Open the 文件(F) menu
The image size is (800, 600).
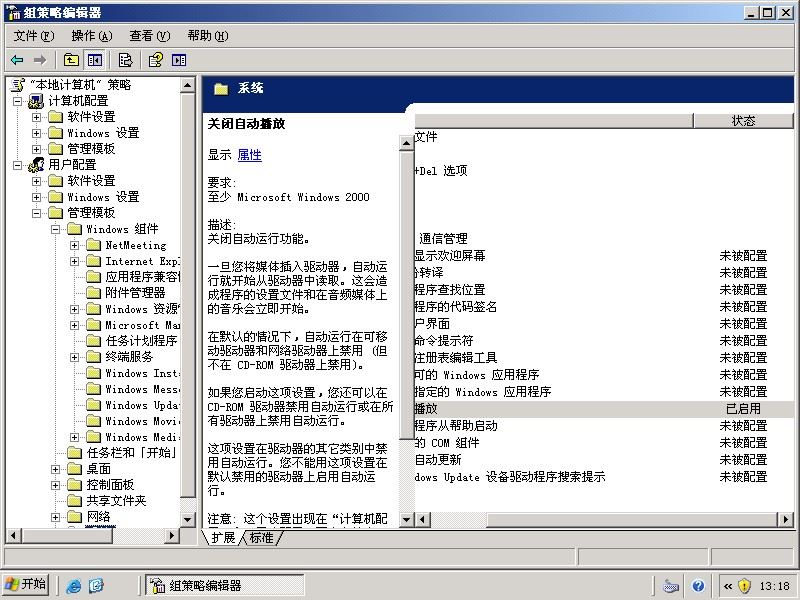[x=34, y=36]
